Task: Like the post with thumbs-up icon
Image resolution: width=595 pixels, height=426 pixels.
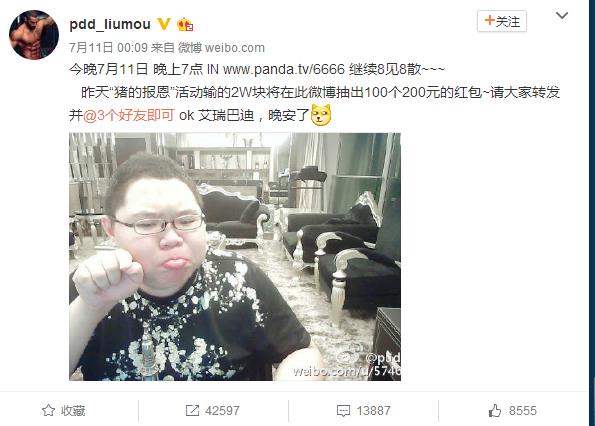Action: click(x=495, y=410)
